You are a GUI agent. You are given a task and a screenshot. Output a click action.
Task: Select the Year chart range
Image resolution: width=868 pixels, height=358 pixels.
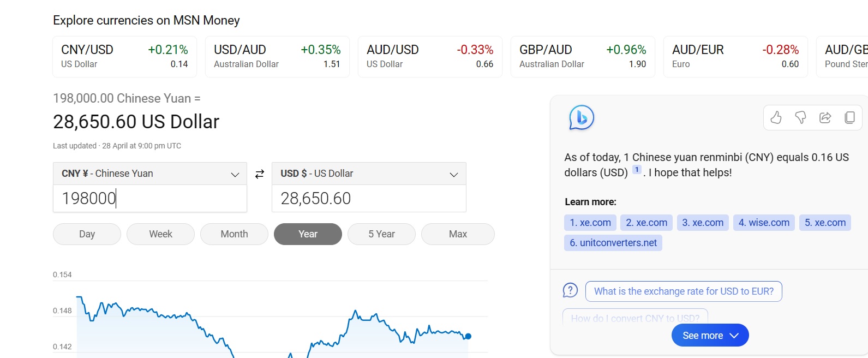click(308, 234)
